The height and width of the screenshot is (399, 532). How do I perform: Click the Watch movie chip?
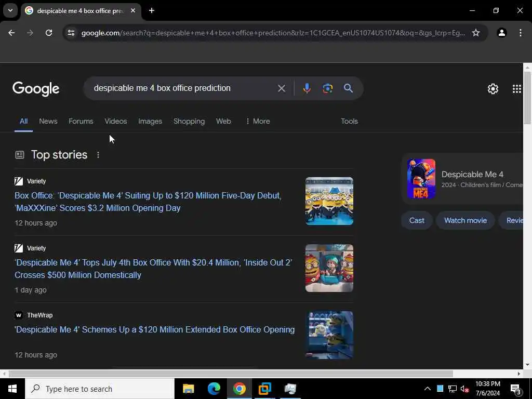[x=465, y=220]
